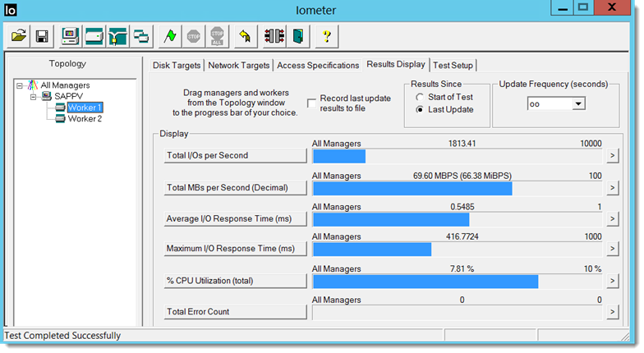The image size is (644, 353).
Task: Click the All Managers tree icon
Action: click(33, 85)
